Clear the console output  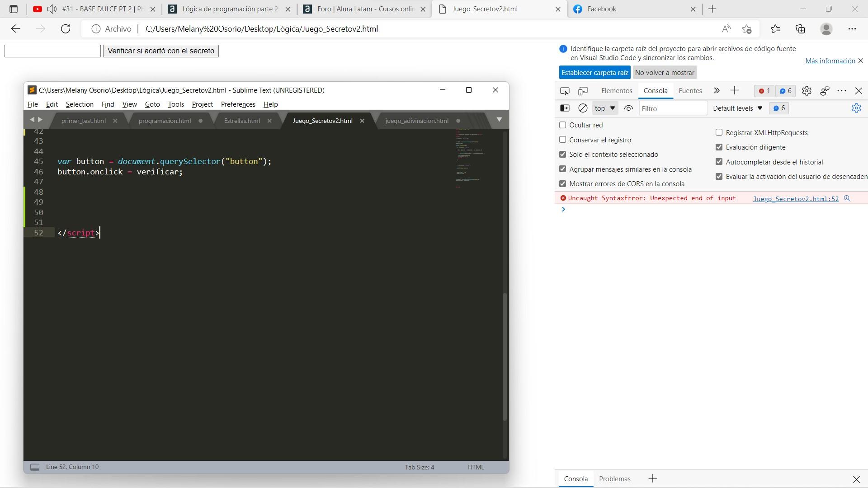(583, 108)
